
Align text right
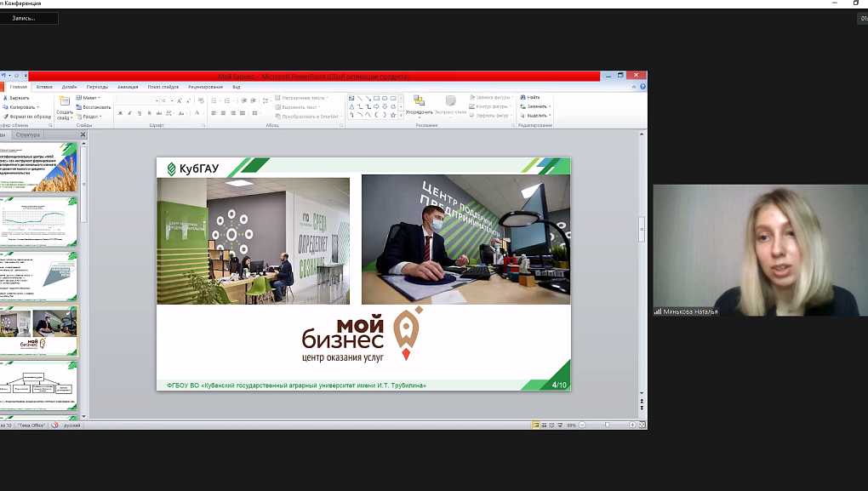pos(232,113)
